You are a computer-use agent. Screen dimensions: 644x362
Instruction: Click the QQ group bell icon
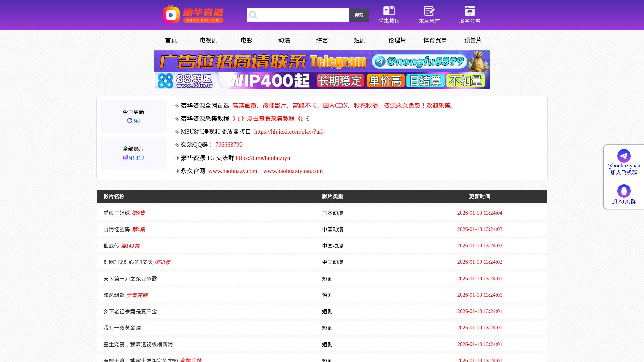click(x=624, y=191)
